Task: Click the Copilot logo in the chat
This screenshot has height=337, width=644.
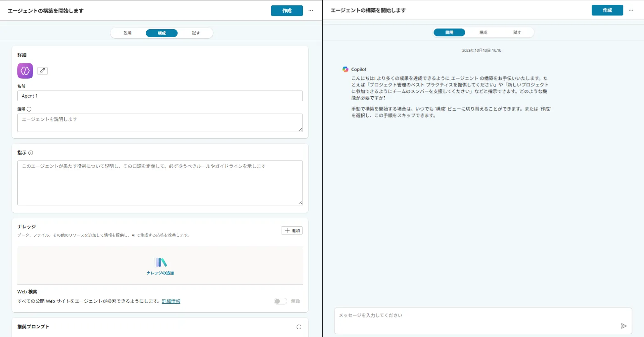Action: (345, 70)
